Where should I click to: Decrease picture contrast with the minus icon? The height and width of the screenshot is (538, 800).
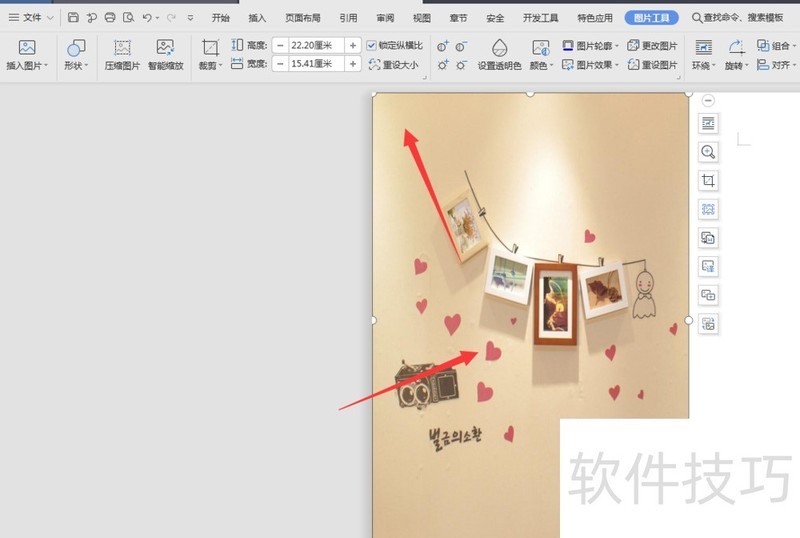pyautogui.click(x=461, y=47)
